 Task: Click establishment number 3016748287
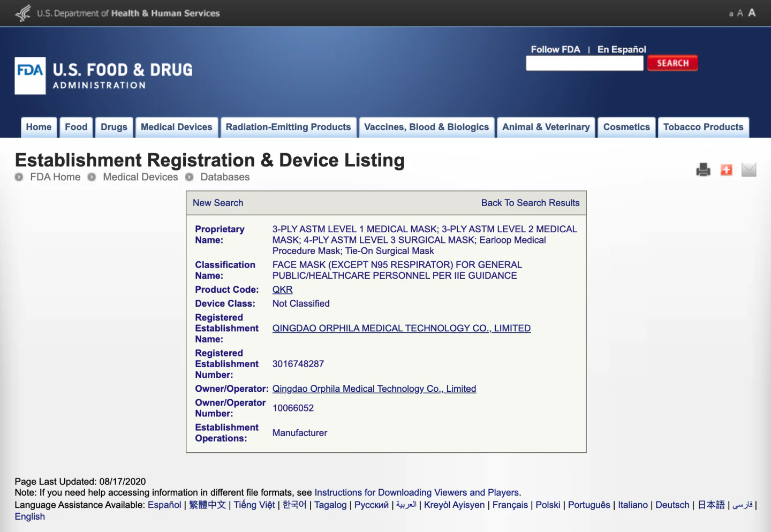[298, 364]
